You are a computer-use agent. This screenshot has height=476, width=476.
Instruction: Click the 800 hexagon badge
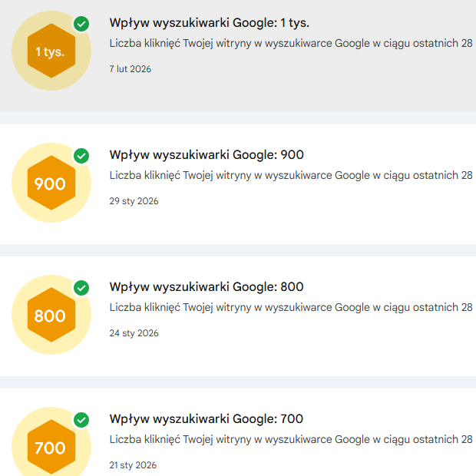click(50, 316)
